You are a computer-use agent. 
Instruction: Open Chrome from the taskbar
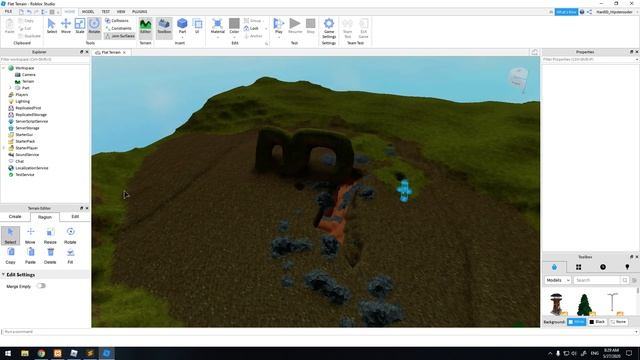(41, 353)
